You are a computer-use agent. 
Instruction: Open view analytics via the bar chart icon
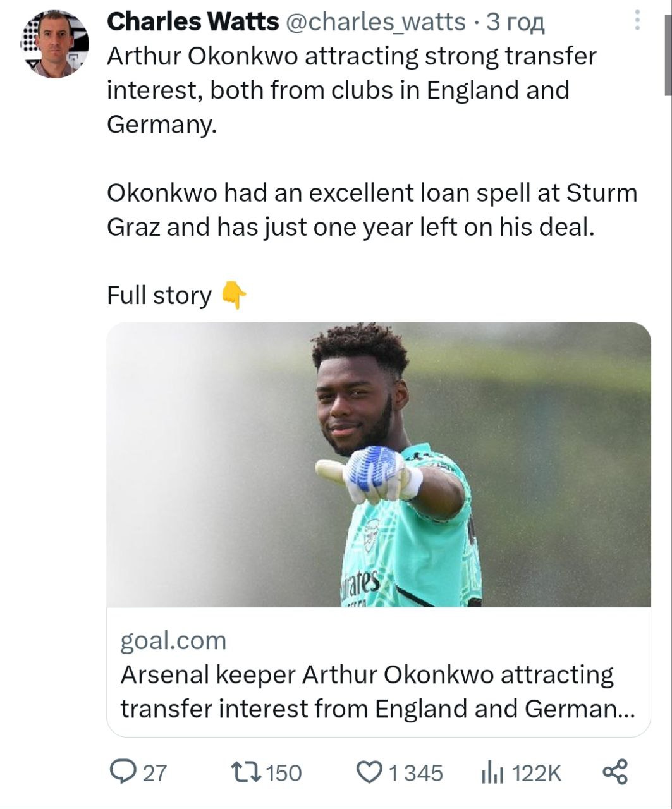(492, 772)
